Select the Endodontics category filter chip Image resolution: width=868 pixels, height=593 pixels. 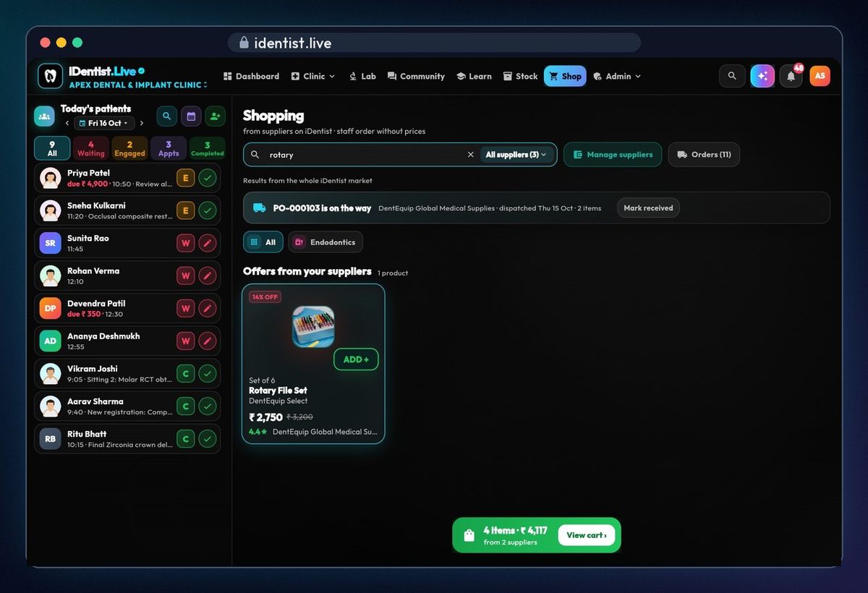click(x=325, y=242)
